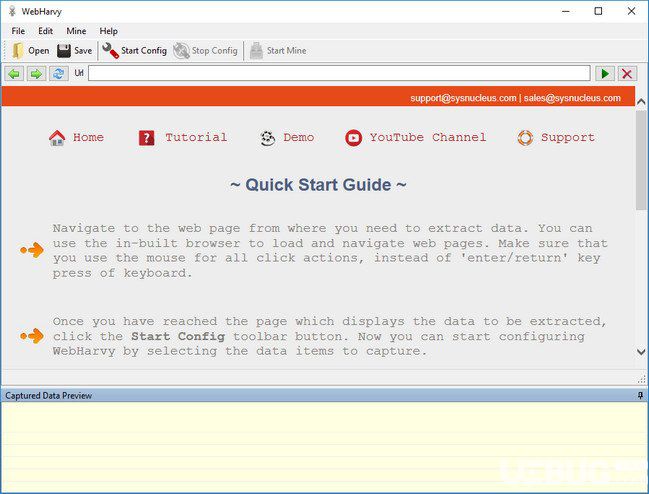Viewport: 649px width, 494px height.
Task: Open the Tutorial link
Action: pos(196,137)
